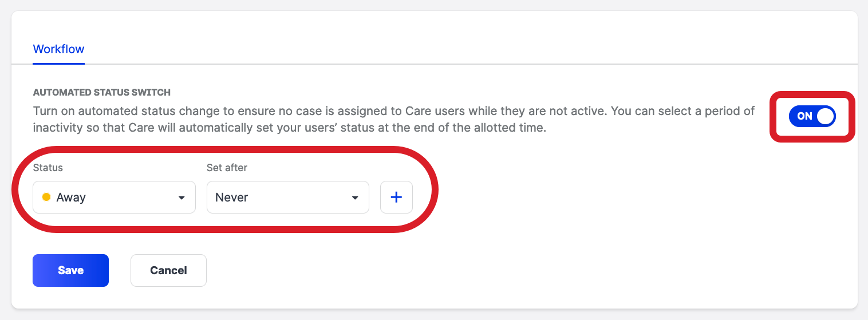Viewport: 868px width, 320px height.
Task: Open the Status dropdown showing Away
Action: coord(114,197)
